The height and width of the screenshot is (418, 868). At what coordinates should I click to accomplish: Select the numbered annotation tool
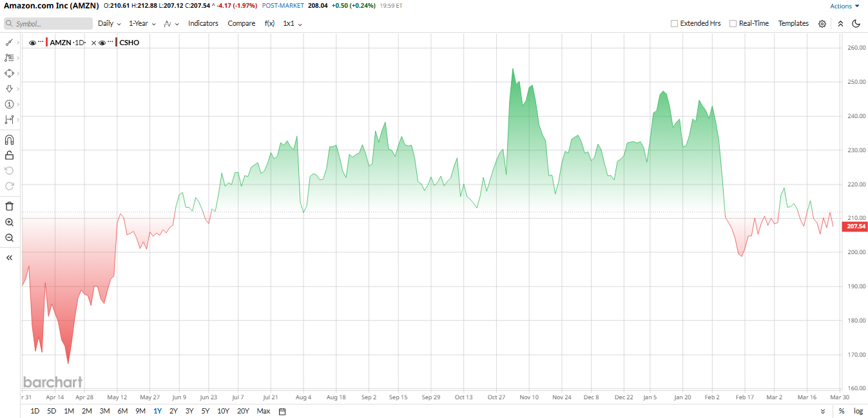(x=9, y=104)
